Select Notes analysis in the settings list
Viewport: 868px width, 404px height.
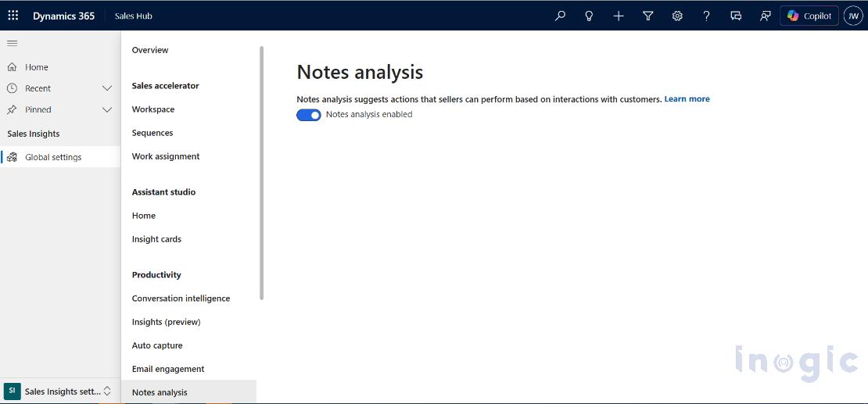188,391
